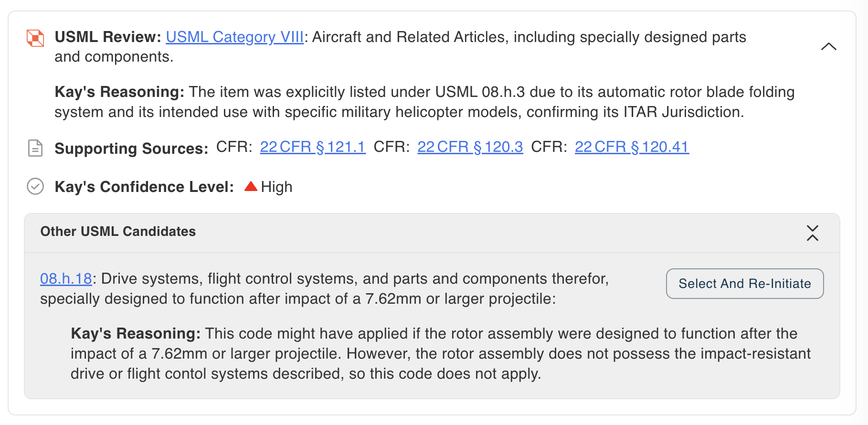
Task: Open the 22 CFR §120.41 link
Action: coord(632,147)
